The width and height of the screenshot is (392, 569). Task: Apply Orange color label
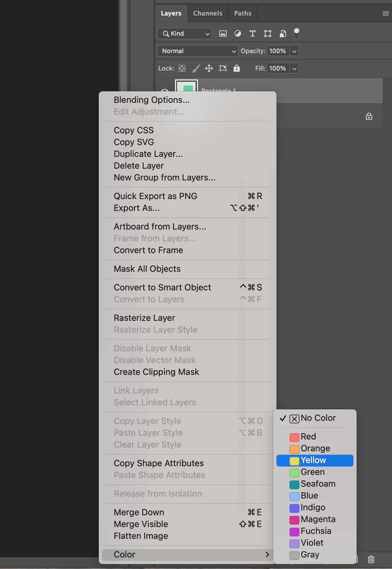click(315, 448)
